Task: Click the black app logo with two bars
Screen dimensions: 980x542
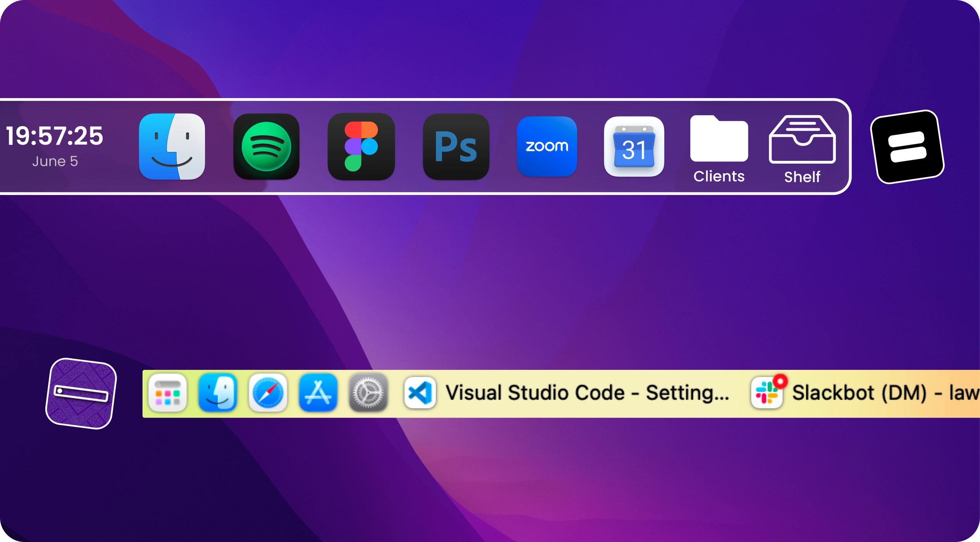Action: tap(907, 147)
